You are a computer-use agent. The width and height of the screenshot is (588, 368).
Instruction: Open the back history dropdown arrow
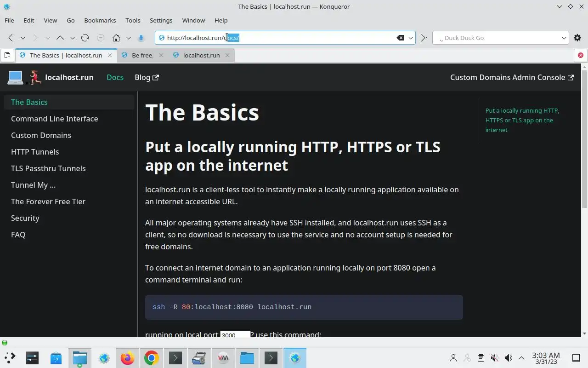[23, 38]
